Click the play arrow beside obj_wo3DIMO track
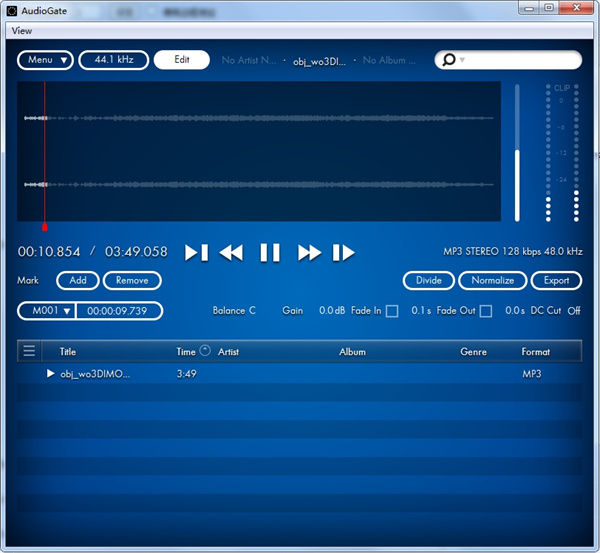 (50, 373)
